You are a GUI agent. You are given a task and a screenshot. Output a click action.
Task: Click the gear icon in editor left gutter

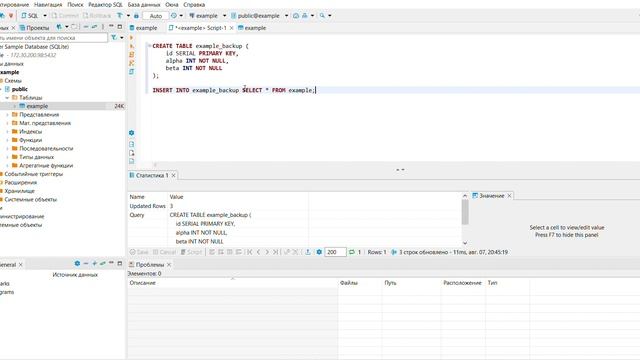(131, 133)
